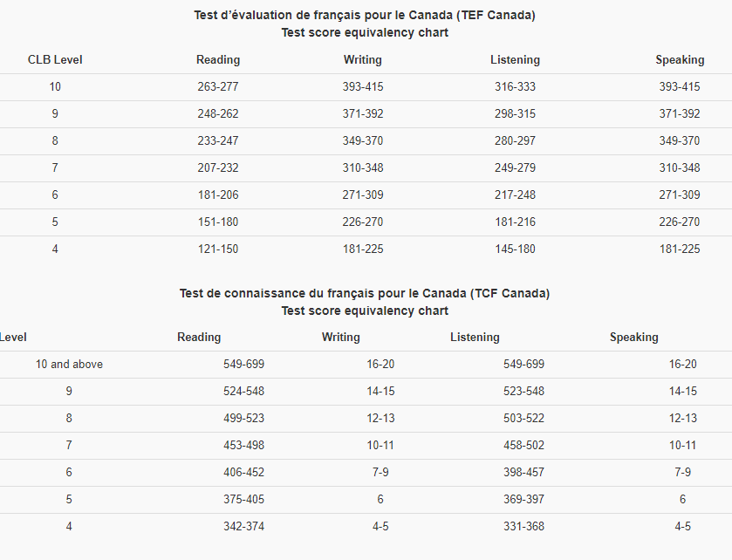Select TEF Reading score 151-180
This screenshot has height=560, width=732.
(x=218, y=222)
